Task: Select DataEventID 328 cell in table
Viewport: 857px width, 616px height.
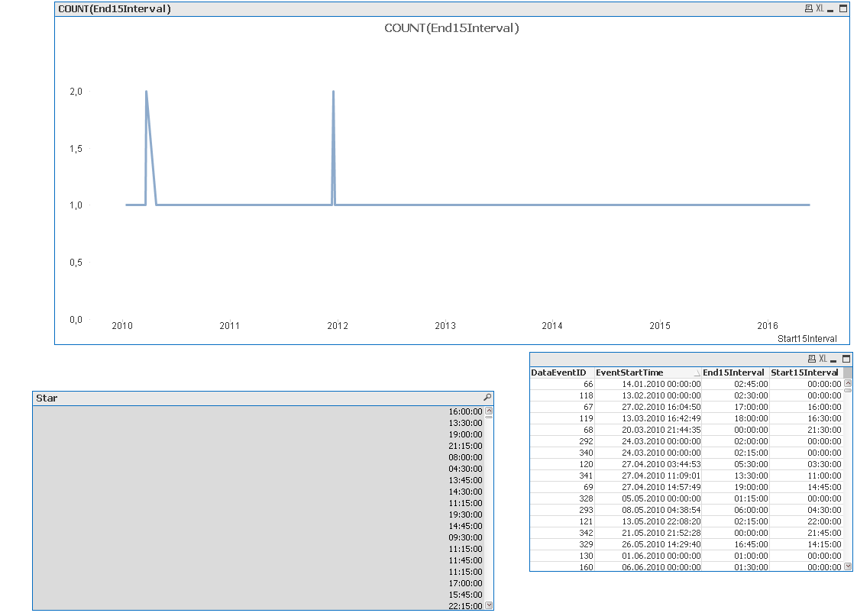Action: point(562,499)
